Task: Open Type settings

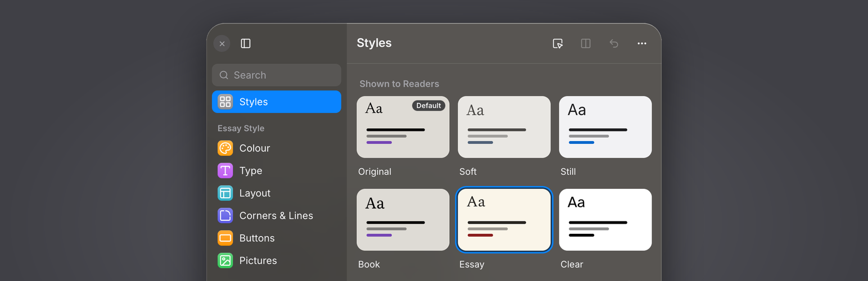Action: (x=277, y=170)
